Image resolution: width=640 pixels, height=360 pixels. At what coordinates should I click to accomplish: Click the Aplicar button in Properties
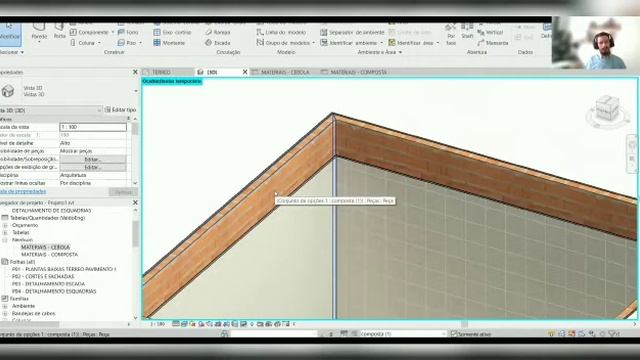click(123, 192)
